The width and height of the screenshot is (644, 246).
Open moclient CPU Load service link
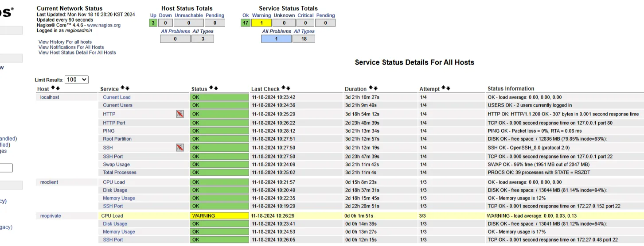pyautogui.click(x=114, y=182)
